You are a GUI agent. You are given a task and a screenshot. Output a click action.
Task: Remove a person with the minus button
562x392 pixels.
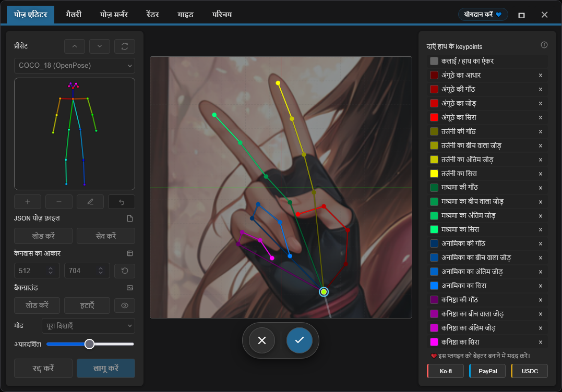pos(59,202)
